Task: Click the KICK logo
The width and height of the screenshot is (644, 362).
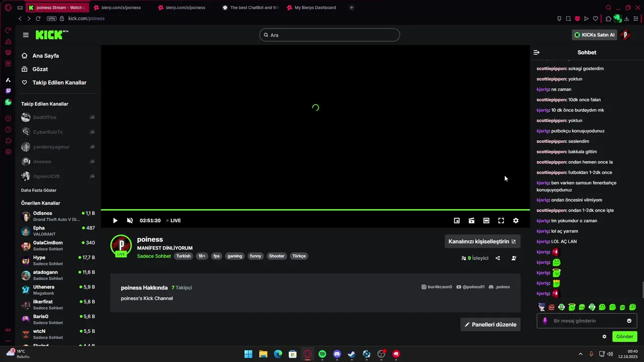Action: click(x=52, y=35)
